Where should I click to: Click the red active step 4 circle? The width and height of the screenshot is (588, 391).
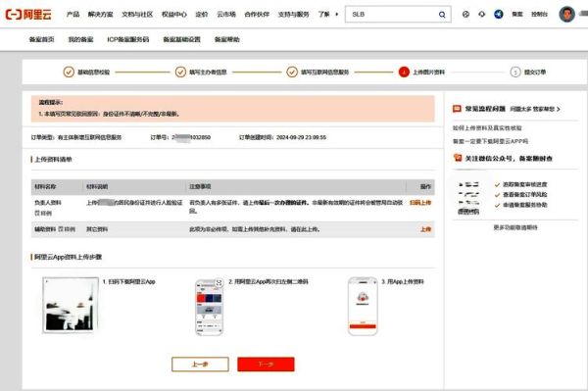[404, 72]
